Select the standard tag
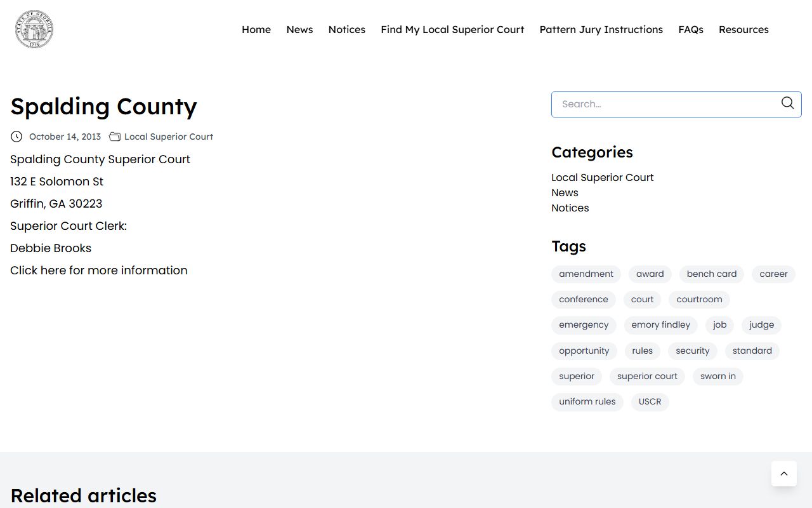 pos(752,351)
